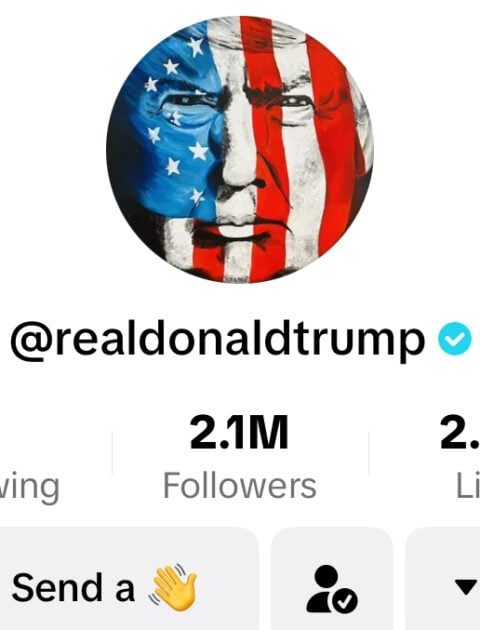Click the small check circle on person icon
This screenshot has height=630, width=480.
pos(345,601)
